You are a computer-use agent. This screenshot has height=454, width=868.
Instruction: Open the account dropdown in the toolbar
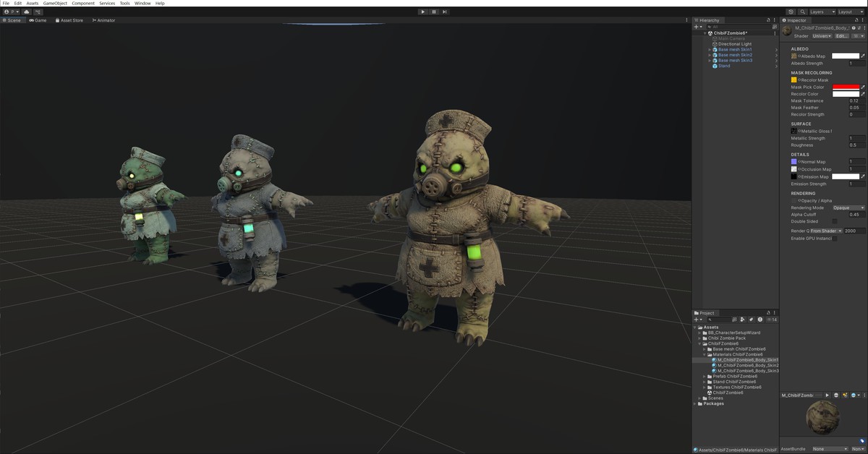(12, 12)
